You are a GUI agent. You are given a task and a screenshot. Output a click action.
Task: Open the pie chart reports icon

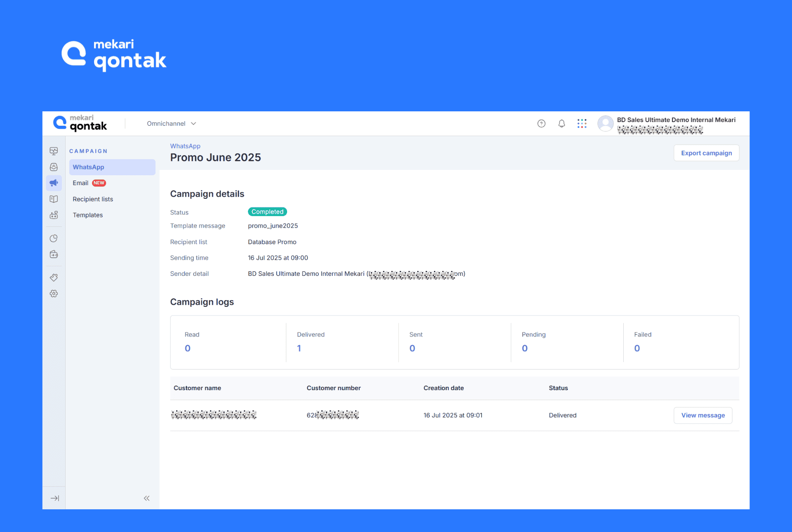pyautogui.click(x=54, y=238)
